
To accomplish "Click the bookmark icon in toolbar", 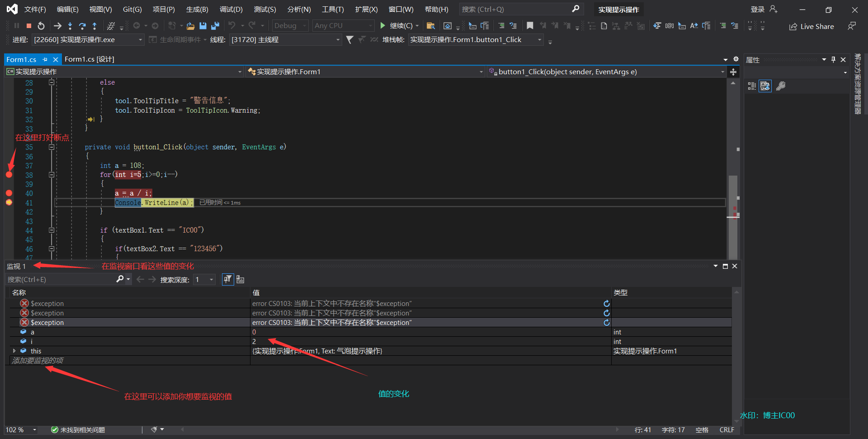I will [530, 26].
